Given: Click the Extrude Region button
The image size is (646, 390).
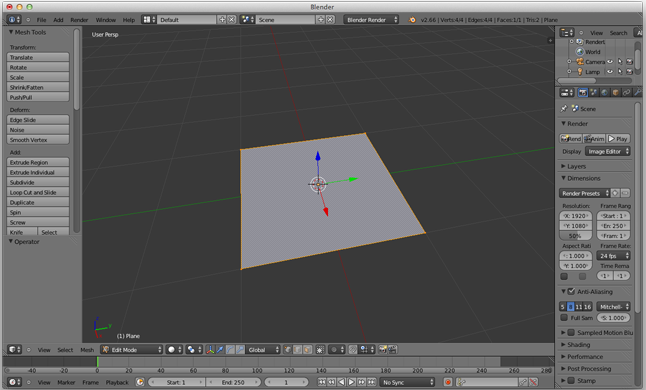Looking at the screenshot, I should tap(38, 162).
